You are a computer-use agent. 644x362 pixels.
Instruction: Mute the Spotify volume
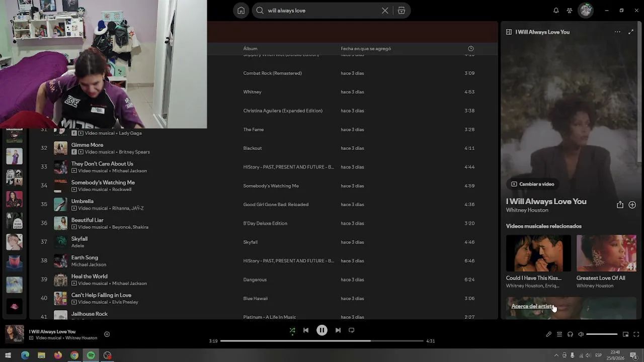pos(581,334)
